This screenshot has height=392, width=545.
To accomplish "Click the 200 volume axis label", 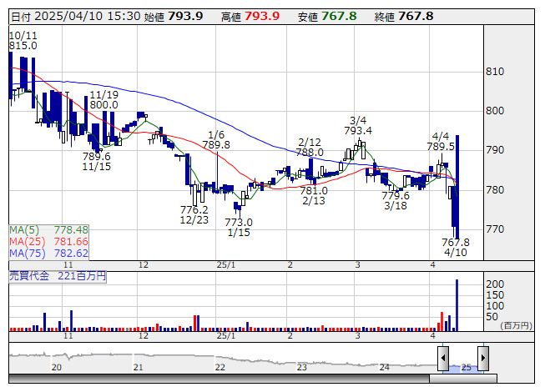I will (x=495, y=284).
